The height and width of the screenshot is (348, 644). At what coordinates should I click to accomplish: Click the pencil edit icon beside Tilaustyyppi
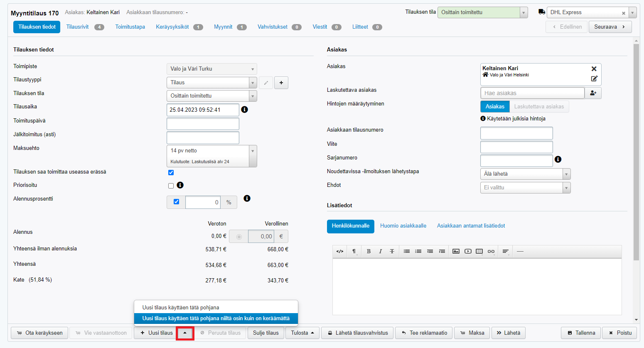click(x=266, y=83)
